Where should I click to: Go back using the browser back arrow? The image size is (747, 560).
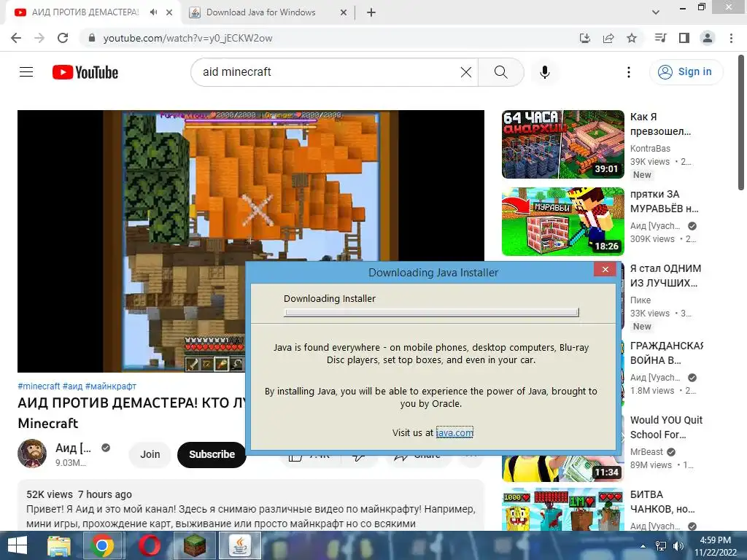point(16,38)
